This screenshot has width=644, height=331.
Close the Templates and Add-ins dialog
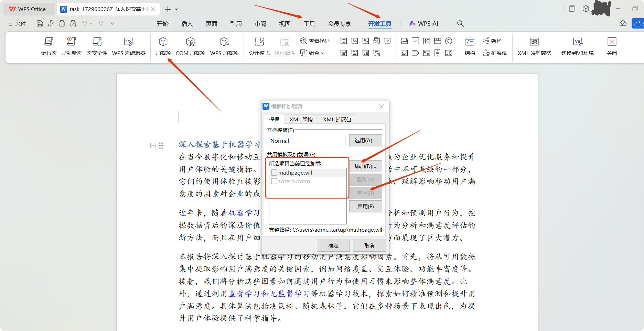coord(382,106)
